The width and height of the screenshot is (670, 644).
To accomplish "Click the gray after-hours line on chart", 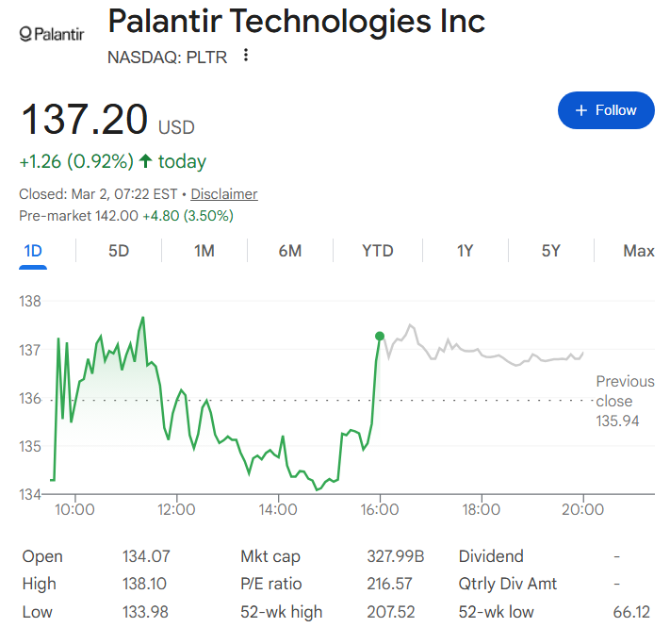I will [x=490, y=355].
